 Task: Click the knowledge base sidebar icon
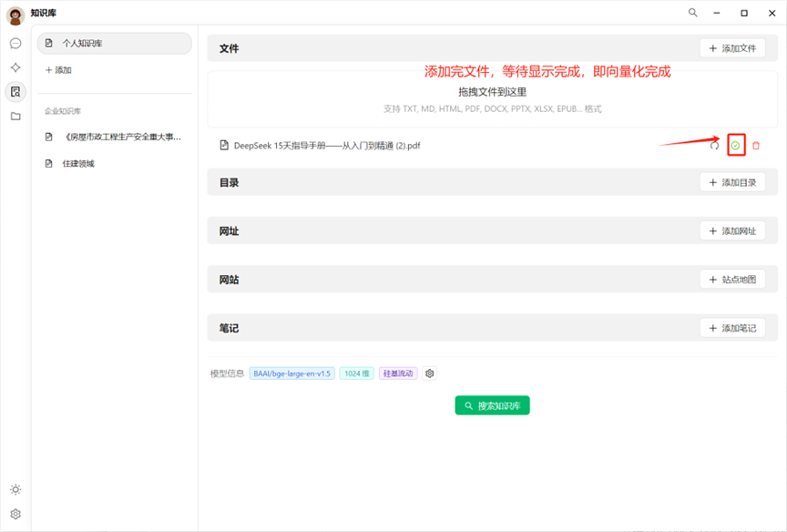[x=15, y=91]
